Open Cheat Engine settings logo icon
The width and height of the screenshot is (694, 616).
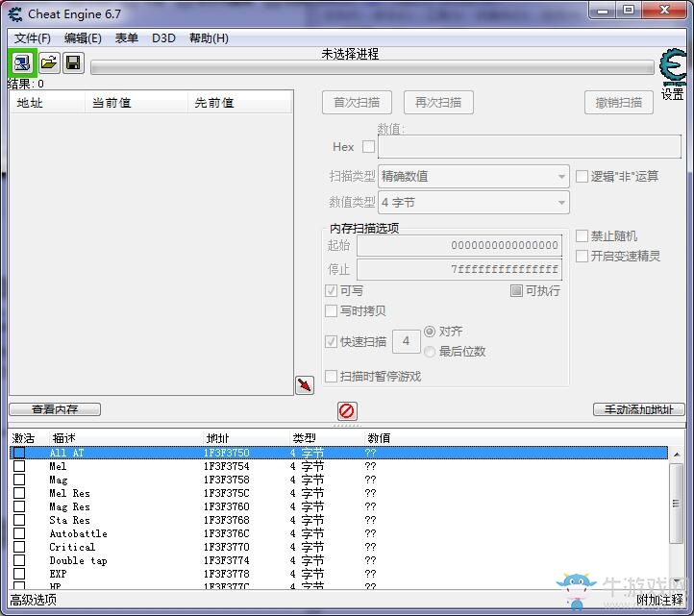673,66
